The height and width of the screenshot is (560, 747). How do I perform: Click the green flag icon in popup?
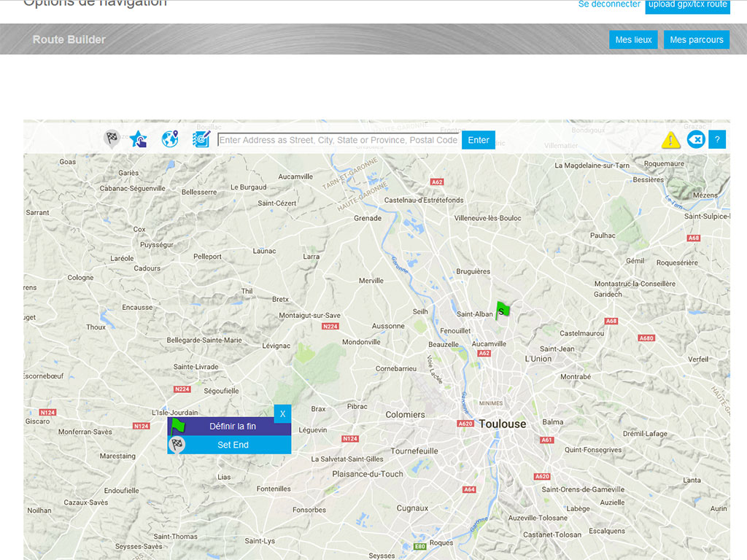click(178, 426)
